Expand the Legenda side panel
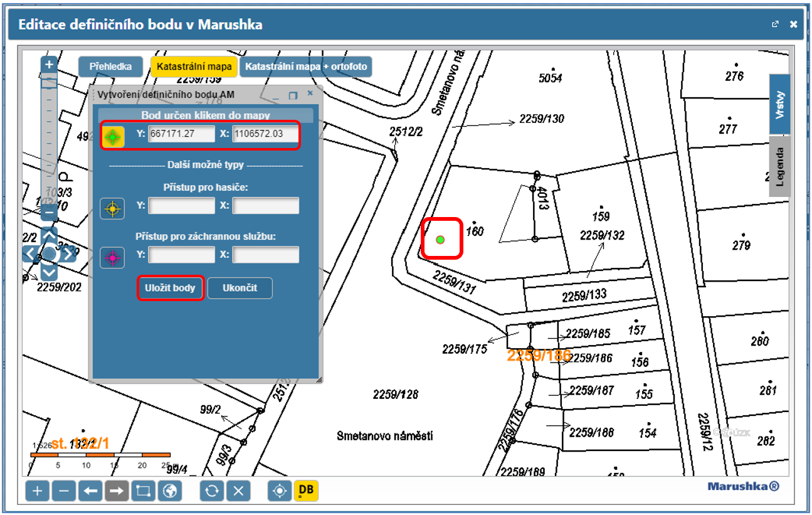This screenshot has width=812, height=515. click(x=780, y=166)
